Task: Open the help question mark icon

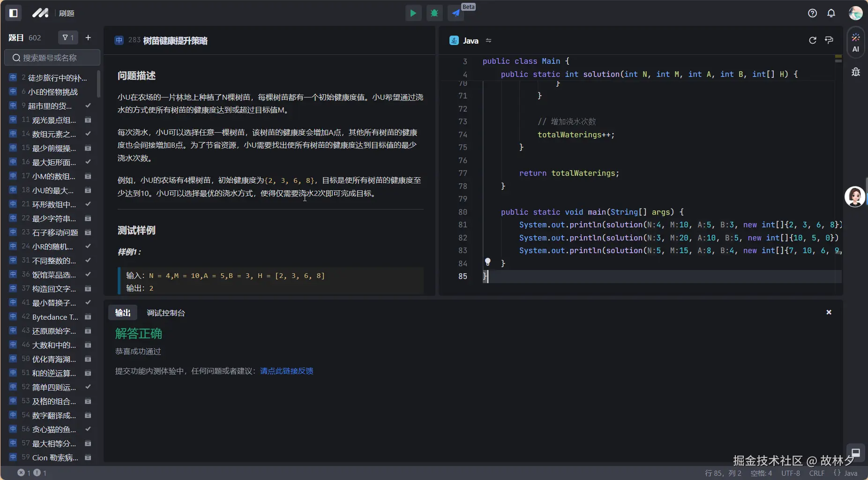Action: point(812,13)
